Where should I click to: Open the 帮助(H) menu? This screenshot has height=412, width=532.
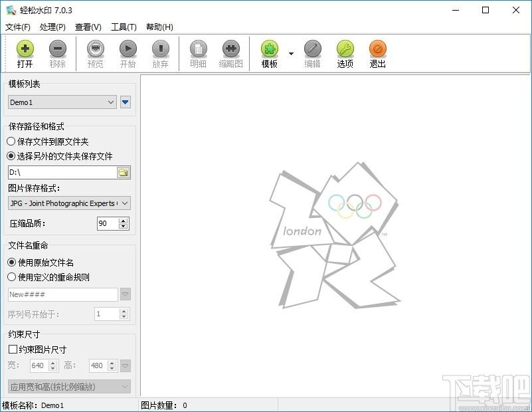click(x=159, y=27)
